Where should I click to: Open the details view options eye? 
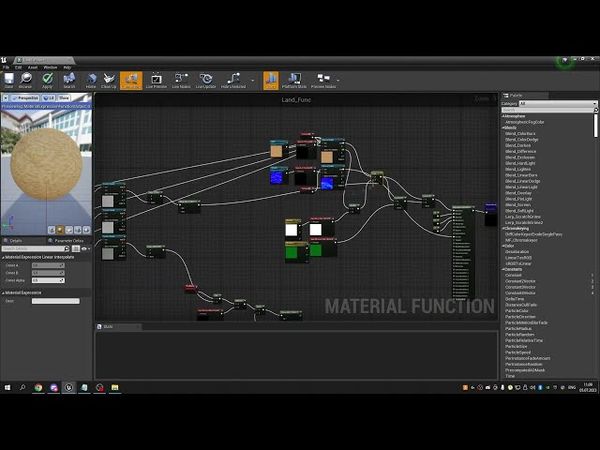click(85, 249)
